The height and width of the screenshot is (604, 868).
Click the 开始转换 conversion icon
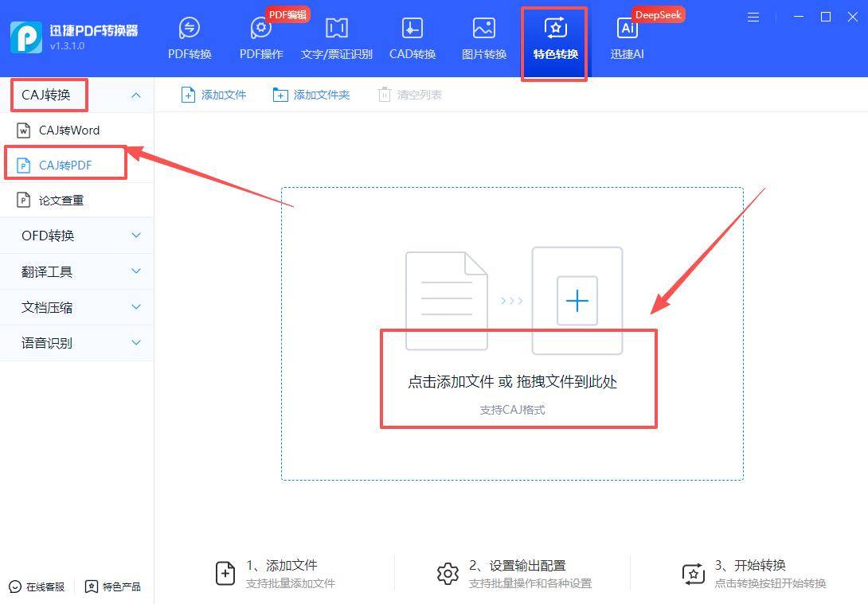point(693,572)
